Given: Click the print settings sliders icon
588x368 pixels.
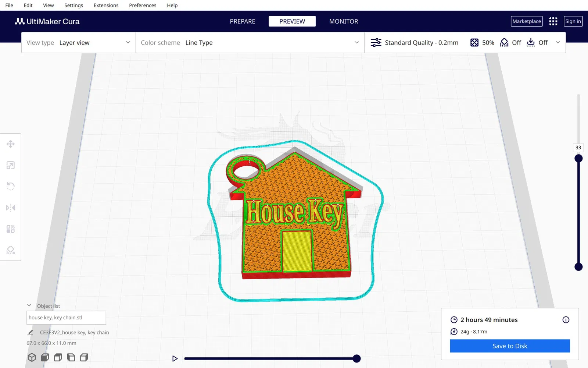Looking at the screenshot, I should [x=376, y=43].
